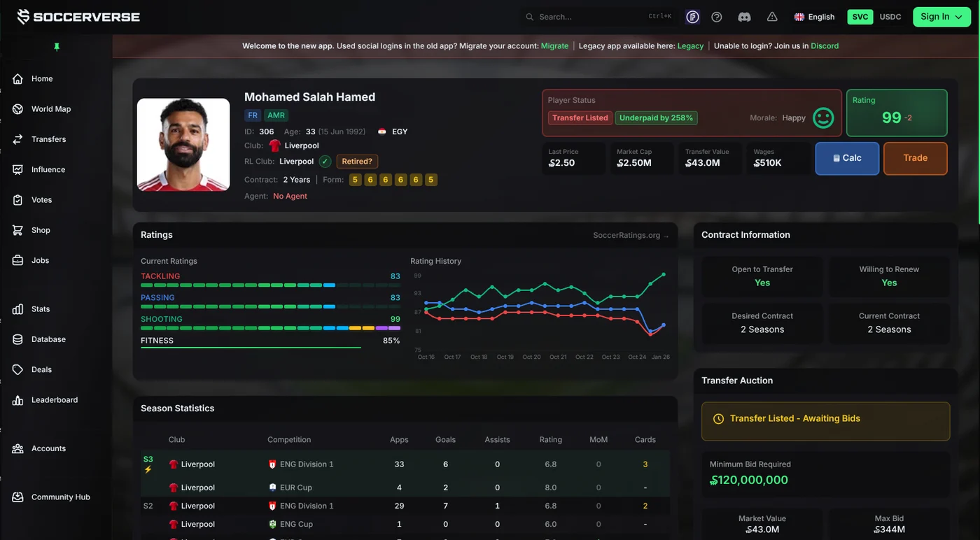Image resolution: width=980 pixels, height=540 pixels.
Task: Click the Tackling rating bar
Action: tap(270, 285)
